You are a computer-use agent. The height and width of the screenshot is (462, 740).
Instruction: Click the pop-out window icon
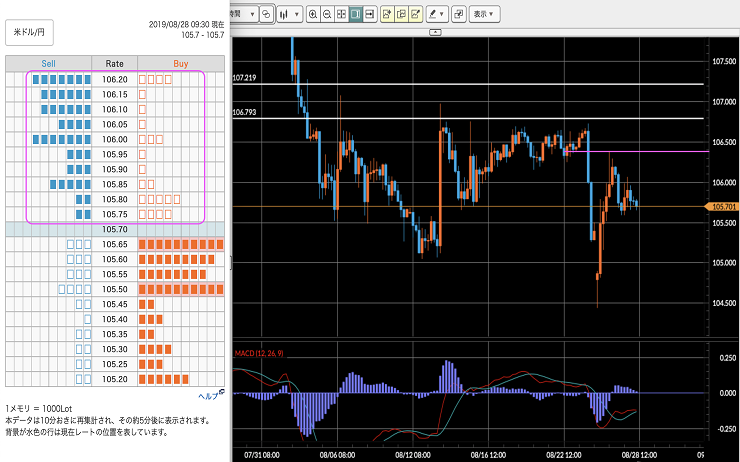459,14
